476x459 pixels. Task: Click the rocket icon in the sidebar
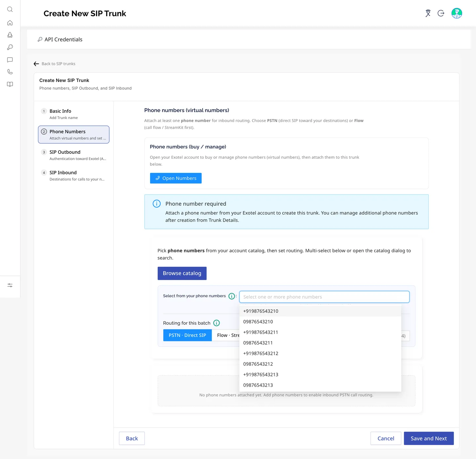coord(10,35)
